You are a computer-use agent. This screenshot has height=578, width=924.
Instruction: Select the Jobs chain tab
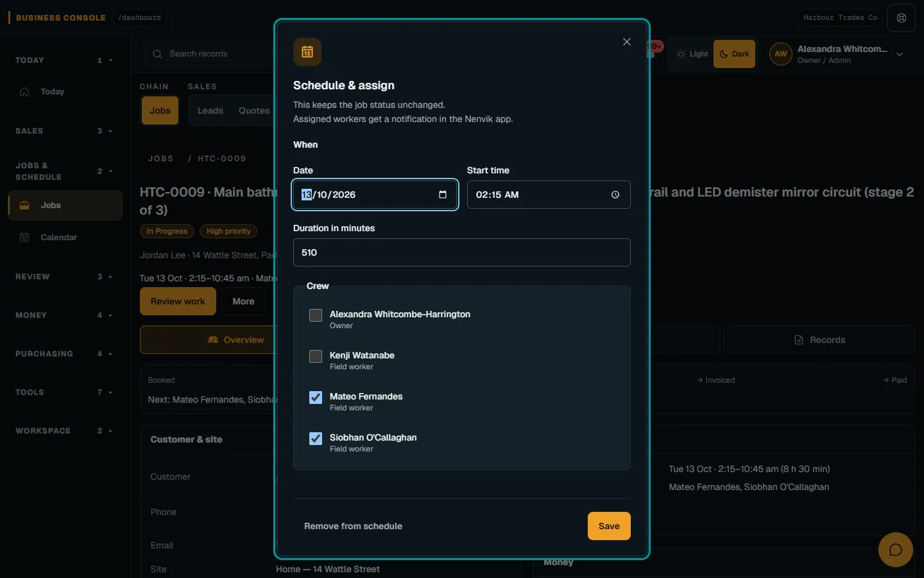pyautogui.click(x=160, y=110)
